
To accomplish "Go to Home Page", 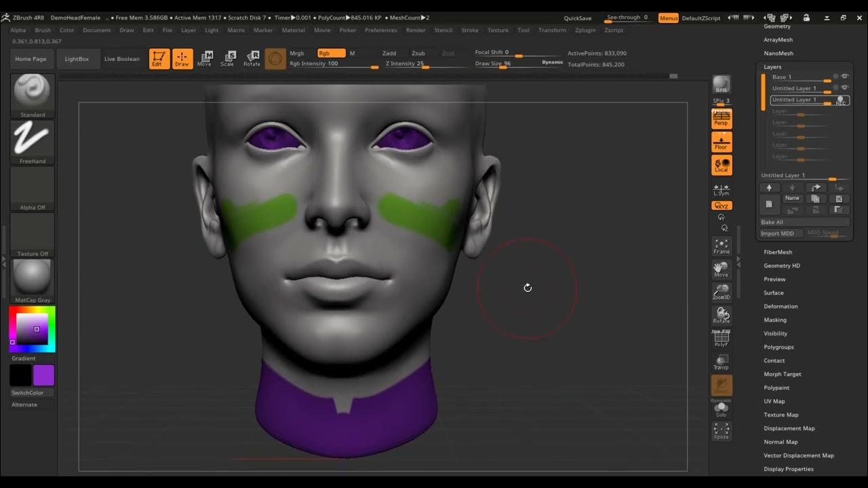I will [x=31, y=59].
